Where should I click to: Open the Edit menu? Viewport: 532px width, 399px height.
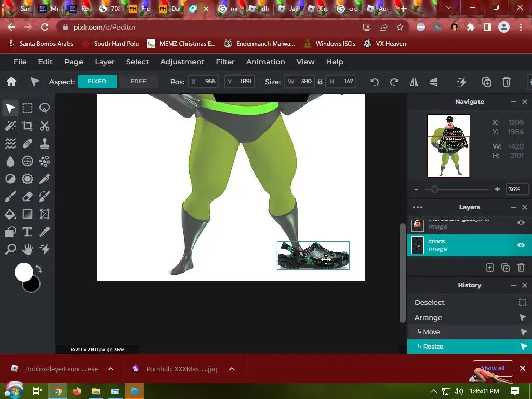[x=46, y=62]
